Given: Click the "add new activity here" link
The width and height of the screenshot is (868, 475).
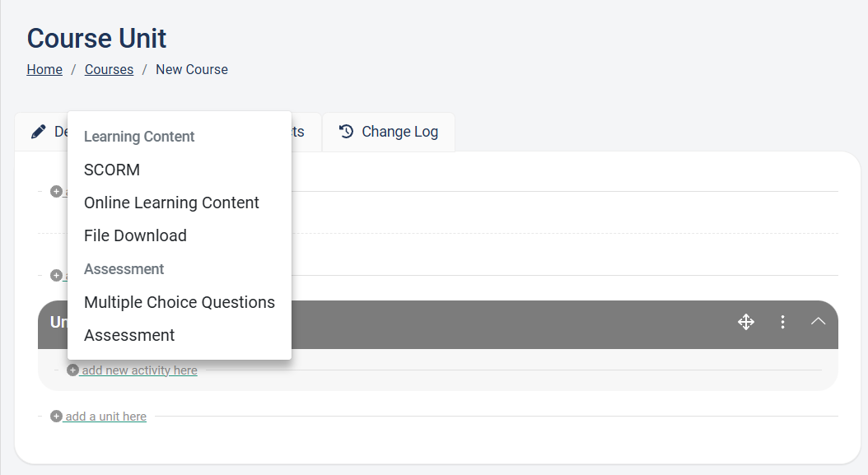Looking at the screenshot, I should (x=139, y=370).
